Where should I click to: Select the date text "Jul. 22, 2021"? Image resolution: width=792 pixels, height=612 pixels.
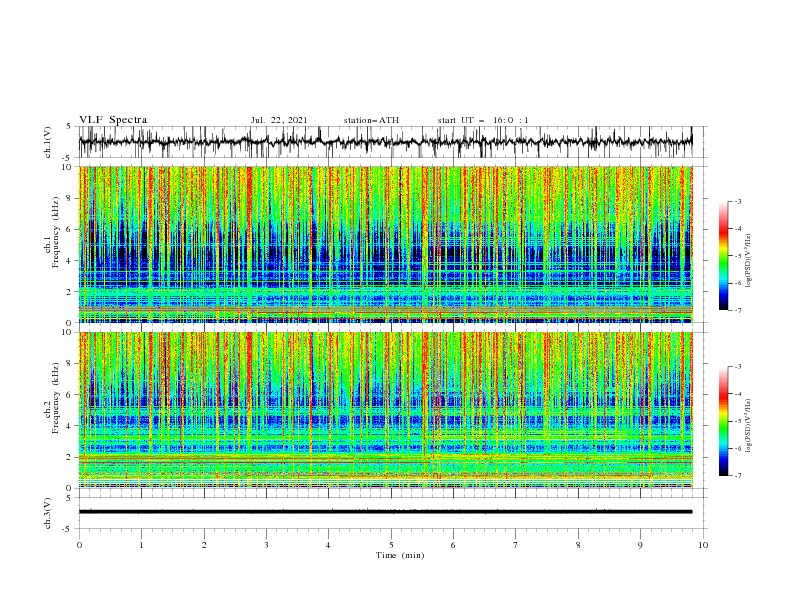coord(279,120)
